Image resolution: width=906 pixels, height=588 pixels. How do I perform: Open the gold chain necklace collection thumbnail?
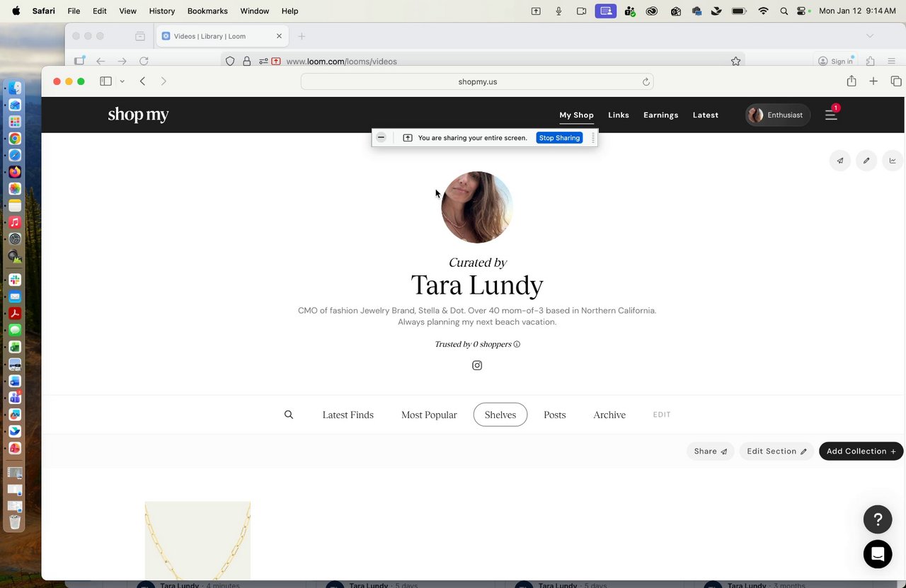197,541
